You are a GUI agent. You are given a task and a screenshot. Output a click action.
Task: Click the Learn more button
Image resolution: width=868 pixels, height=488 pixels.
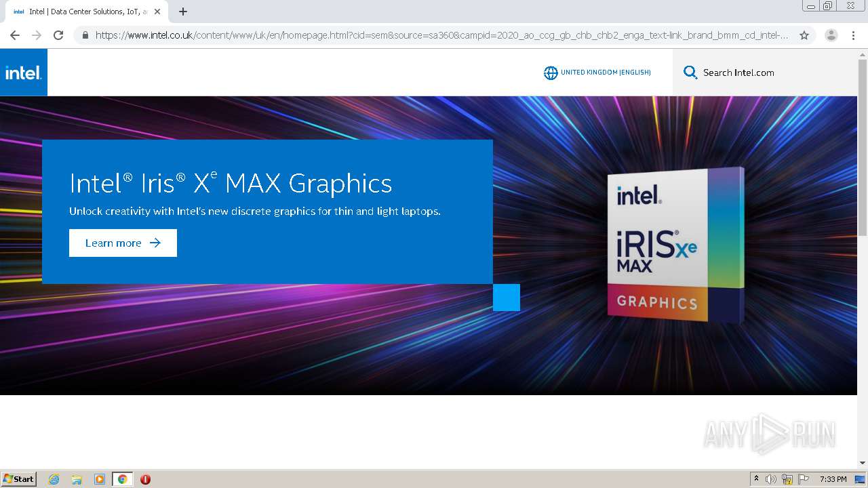(x=123, y=243)
